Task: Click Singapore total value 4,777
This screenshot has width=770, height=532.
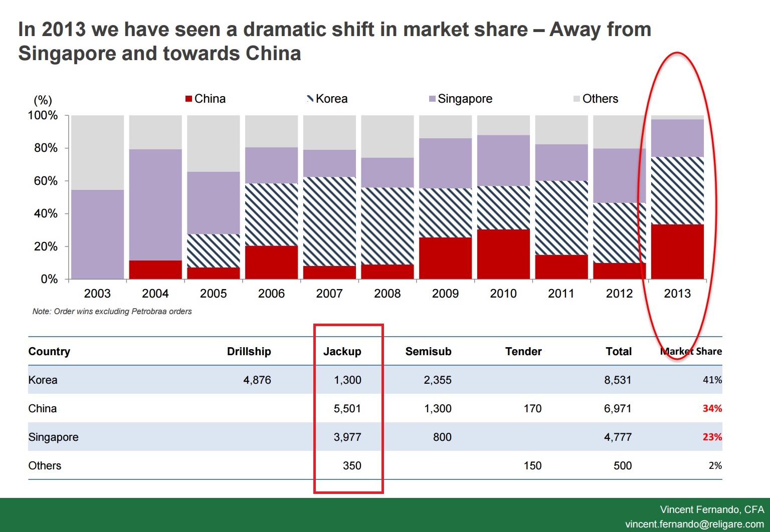Action: pos(618,437)
